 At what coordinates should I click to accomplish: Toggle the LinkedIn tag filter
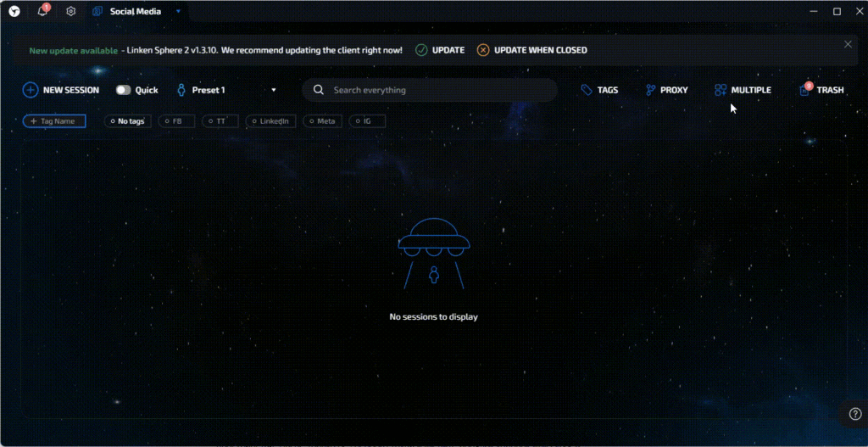[x=270, y=120]
